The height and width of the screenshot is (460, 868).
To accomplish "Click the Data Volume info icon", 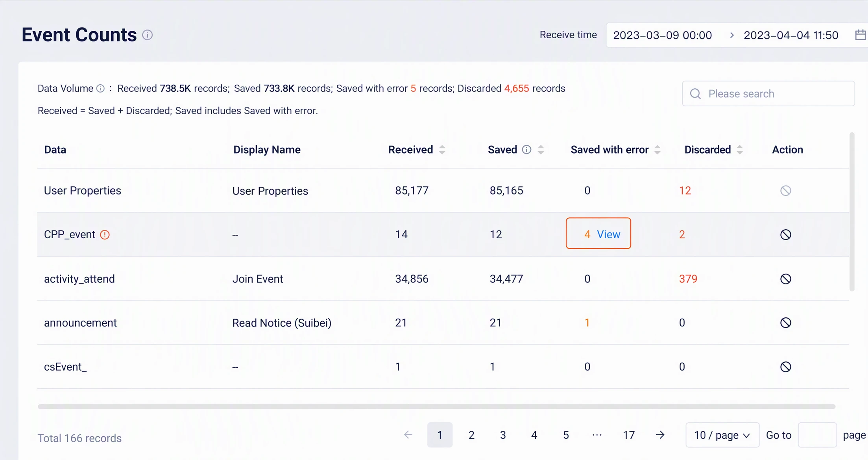I will [x=100, y=89].
